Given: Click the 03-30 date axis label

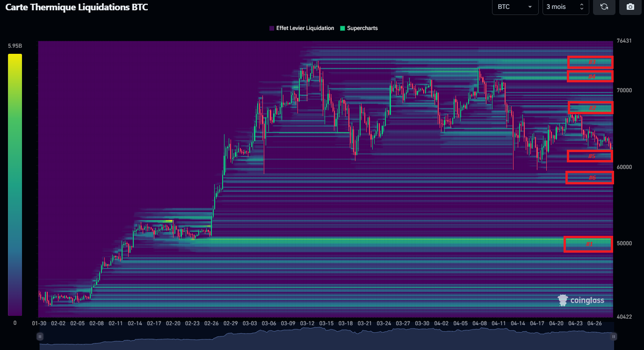Looking at the screenshot, I should pos(422,323).
